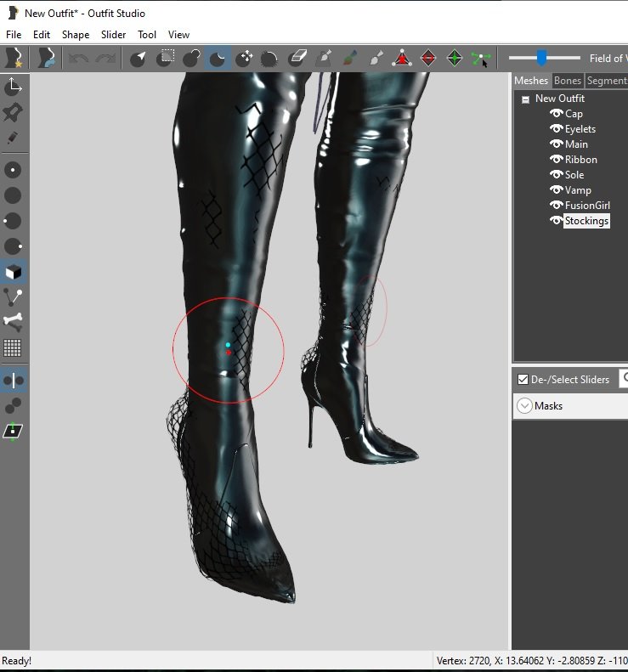The width and height of the screenshot is (628, 672).
Task: Pick the Move brush tool
Action: (245, 59)
